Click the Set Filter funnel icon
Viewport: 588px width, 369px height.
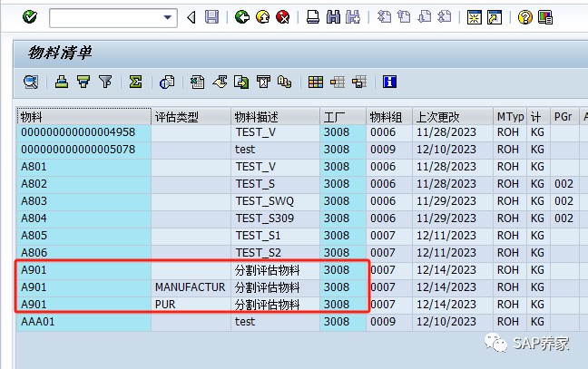click(x=105, y=82)
